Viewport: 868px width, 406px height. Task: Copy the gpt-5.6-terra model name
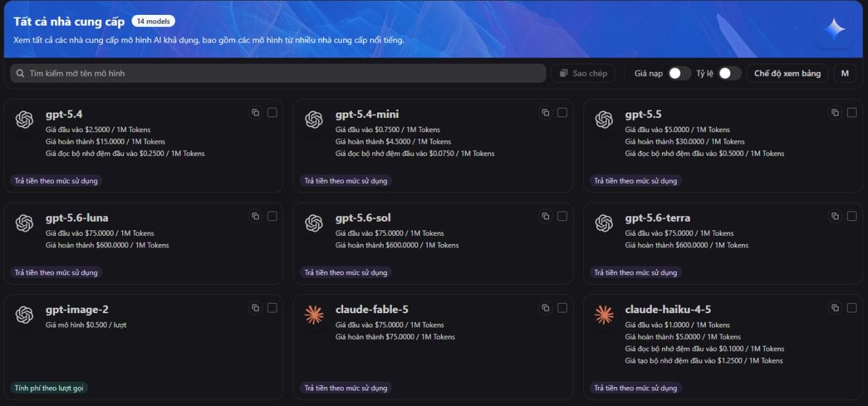(835, 216)
